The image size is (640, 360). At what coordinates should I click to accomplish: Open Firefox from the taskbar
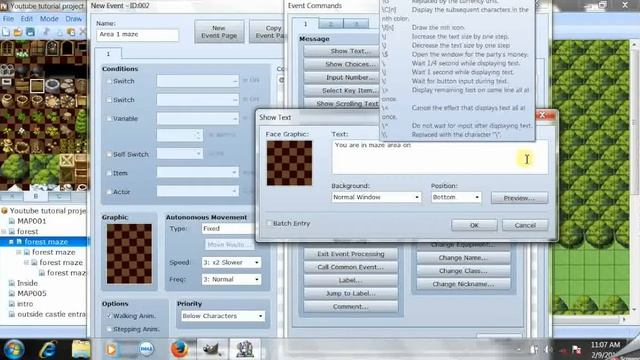click(179, 349)
